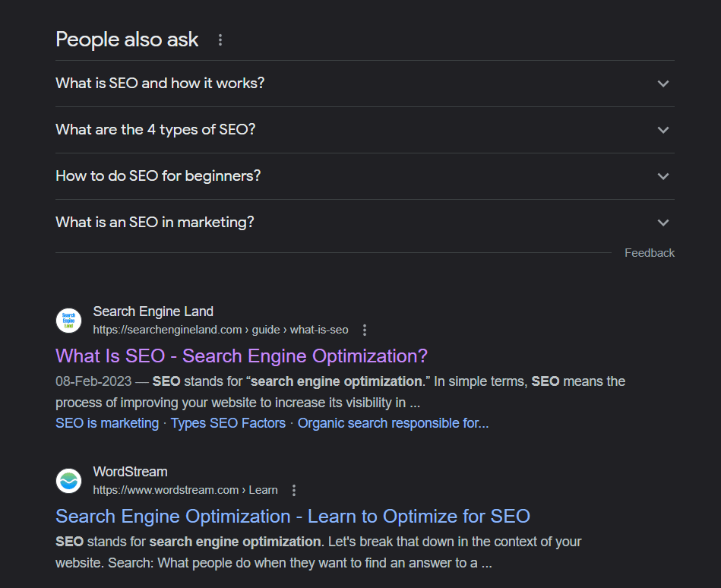The height and width of the screenshot is (588, 721).
Task: Open the three-dot menu on Search Engine Land result
Action: click(365, 330)
